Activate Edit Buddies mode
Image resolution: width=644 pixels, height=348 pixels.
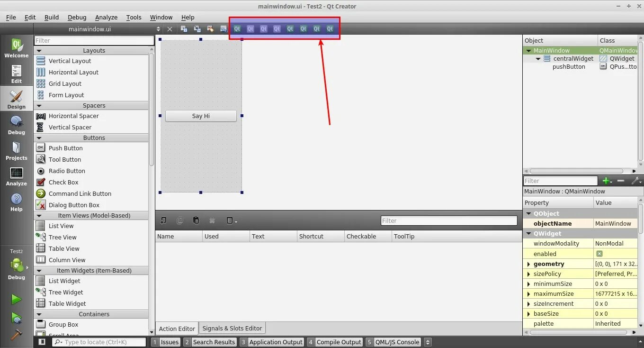[211, 29]
